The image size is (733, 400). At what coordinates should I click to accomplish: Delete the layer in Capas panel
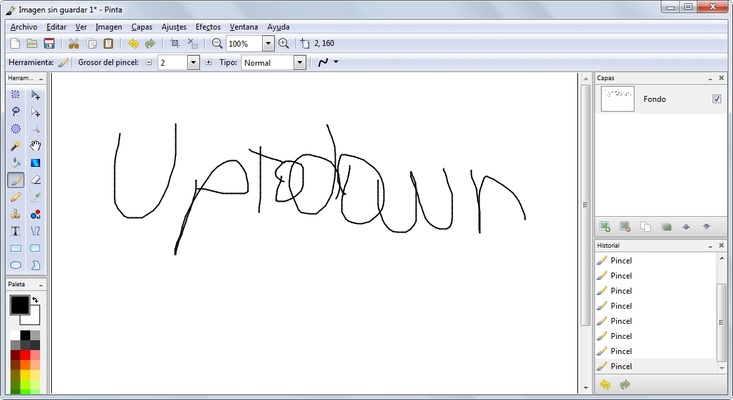(x=625, y=227)
